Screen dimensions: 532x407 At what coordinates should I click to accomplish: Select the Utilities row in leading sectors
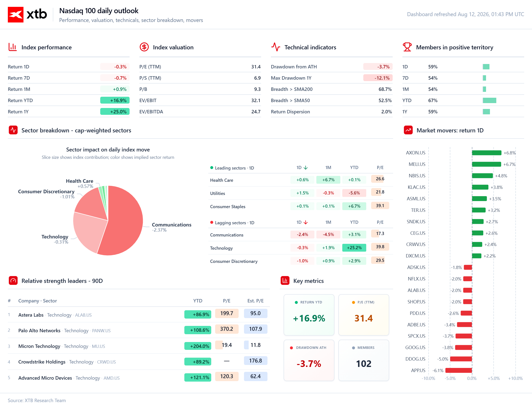tap(301, 193)
